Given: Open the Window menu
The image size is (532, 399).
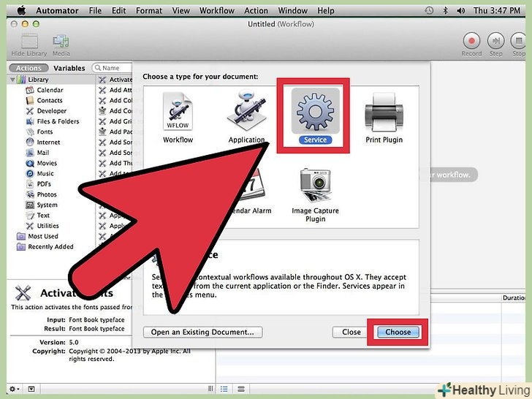Looking at the screenshot, I should coord(293,11).
